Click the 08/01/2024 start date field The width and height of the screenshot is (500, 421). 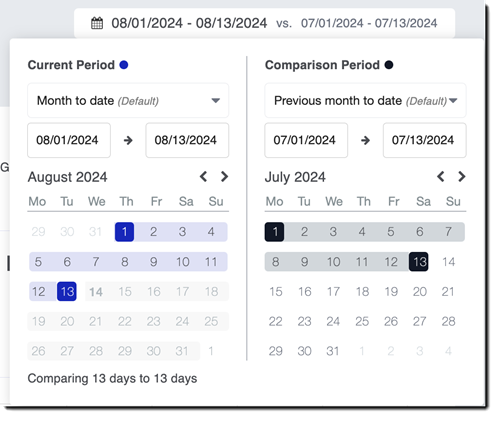pos(69,140)
